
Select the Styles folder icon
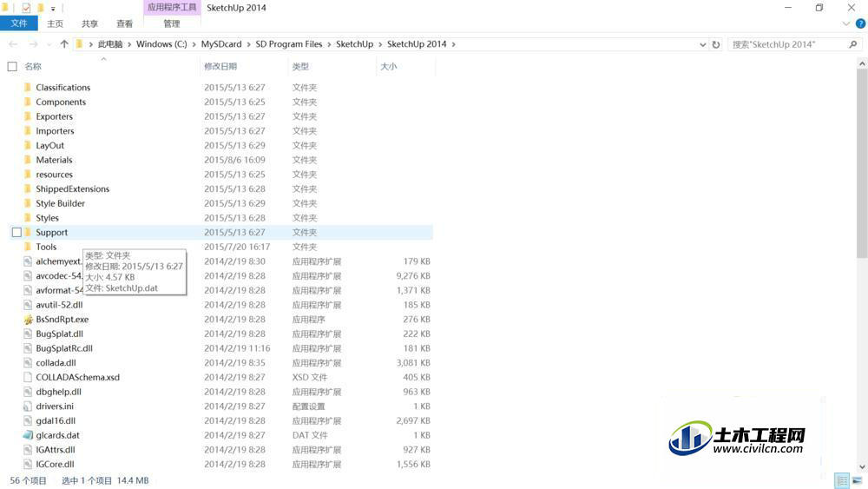pyautogui.click(x=28, y=218)
